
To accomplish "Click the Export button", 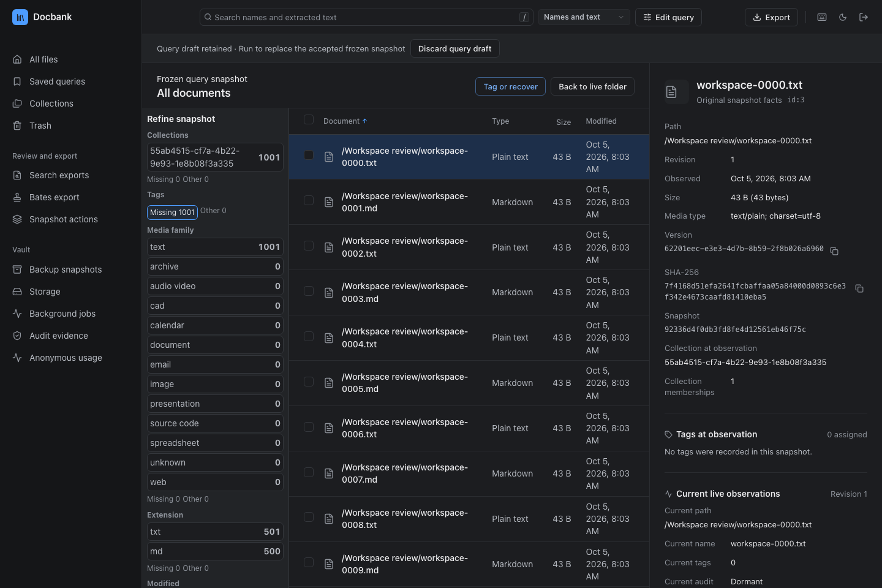I will 771,17.
